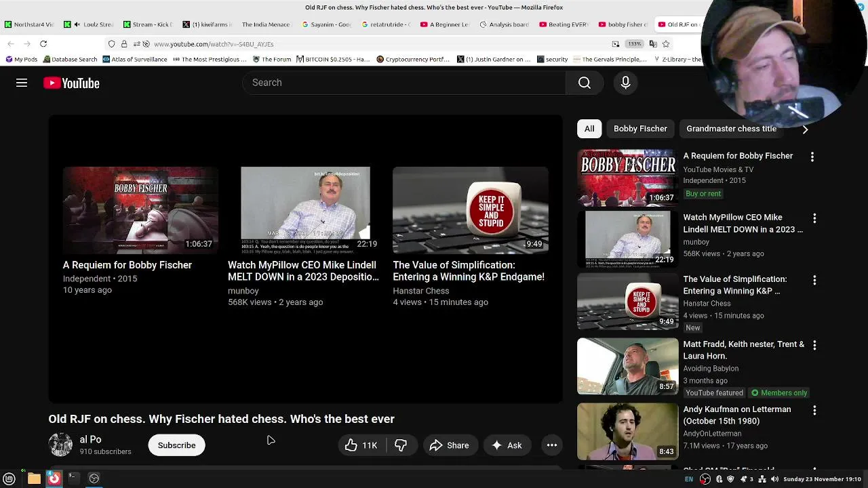This screenshot has width=868, height=488.
Task: Click the padlock site info icon
Action: 124,44
